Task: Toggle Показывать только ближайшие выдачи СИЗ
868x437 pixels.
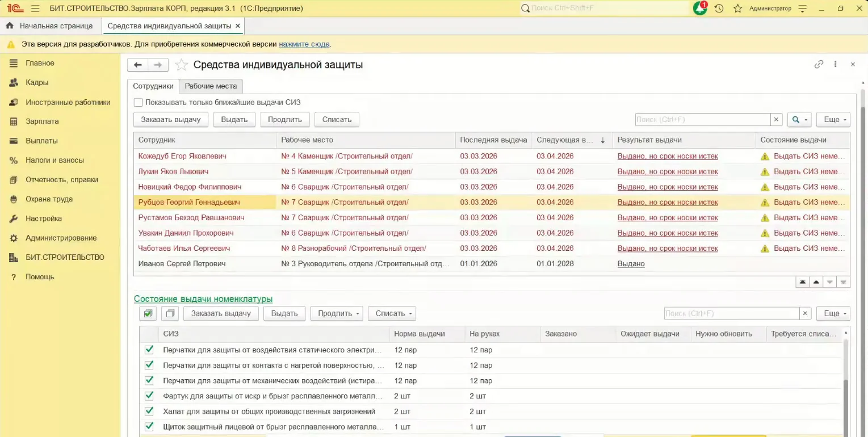Action: click(x=138, y=103)
